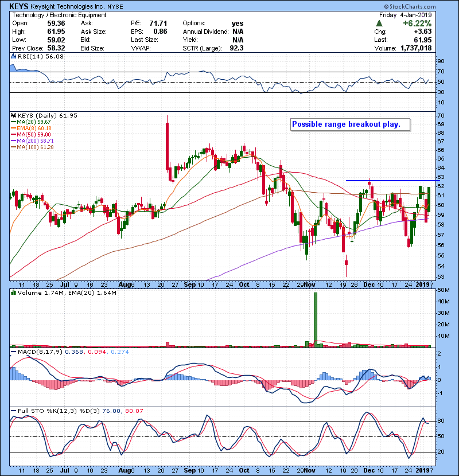The width and height of the screenshot is (459, 476).
Task: Click the MACD(8,17,9) legend line marker
Action: (13, 352)
